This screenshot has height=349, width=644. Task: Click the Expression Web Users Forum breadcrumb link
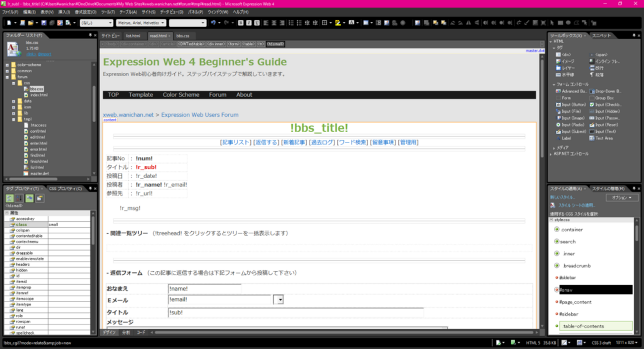pyautogui.click(x=200, y=115)
